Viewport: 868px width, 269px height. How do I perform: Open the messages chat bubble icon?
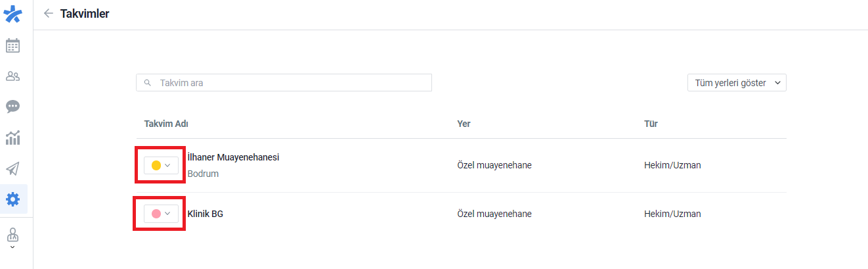pyautogui.click(x=12, y=107)
